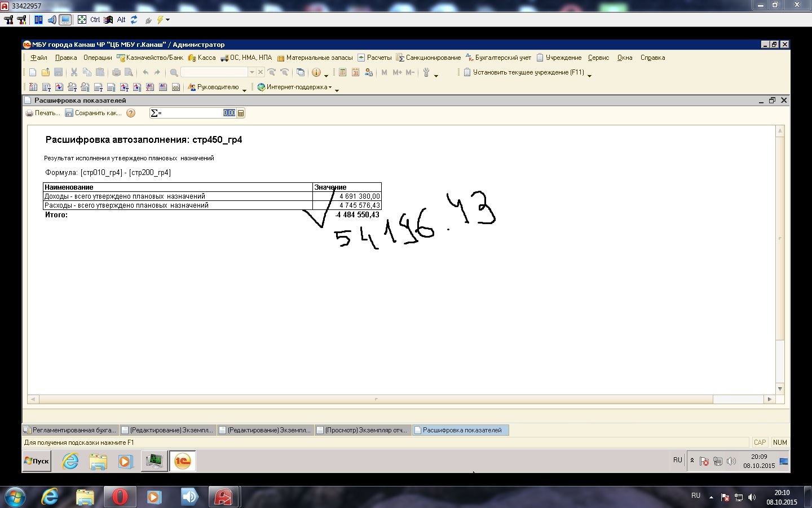Screen dimensions: 812x508
Task: Click the Печать... button
Action: click(43, 113)
